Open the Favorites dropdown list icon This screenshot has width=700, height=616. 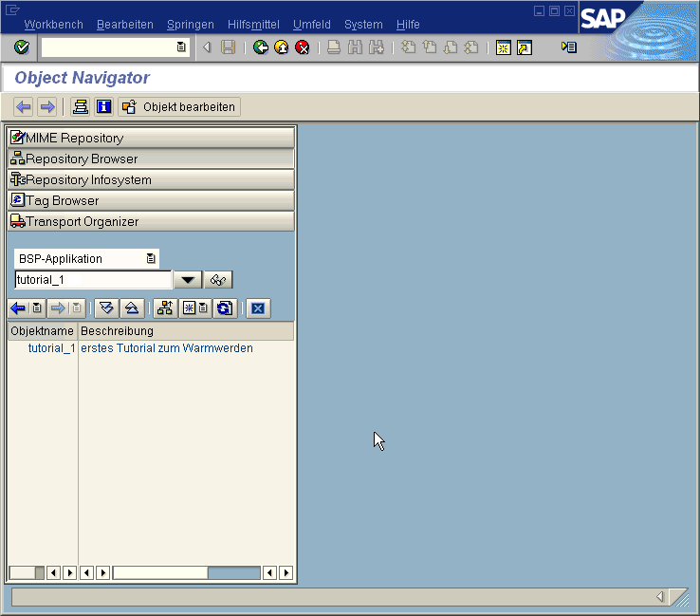203,308
